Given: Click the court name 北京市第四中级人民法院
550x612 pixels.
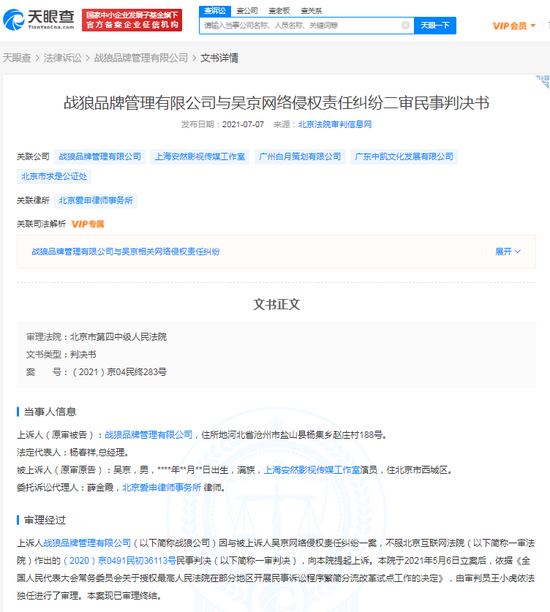Looking at the screenshot, I should pyautogui.click(x=118, y=337).
